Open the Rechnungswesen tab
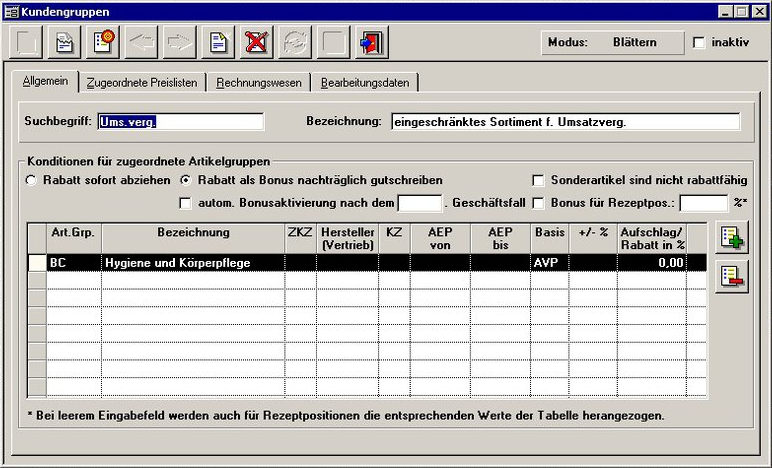The height and width of the screenshot is (468, 772). [x=259, y=82]
